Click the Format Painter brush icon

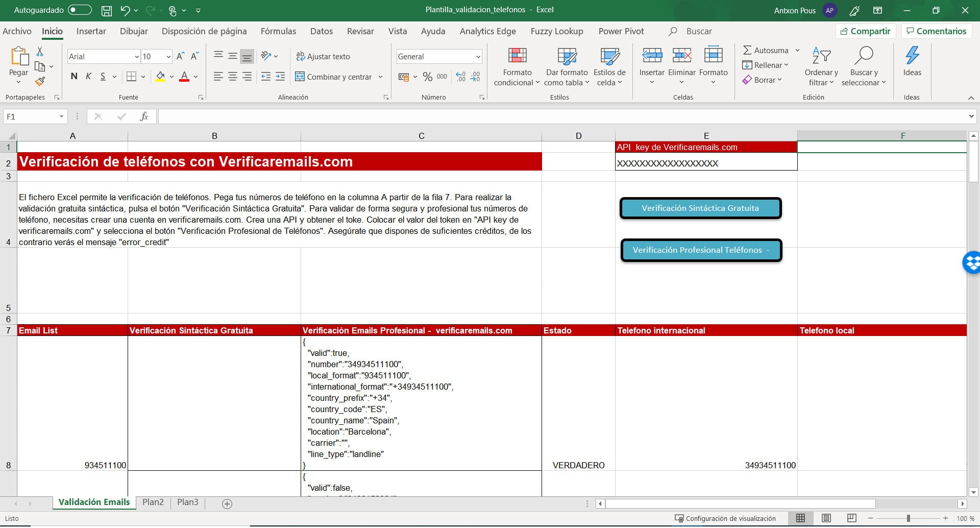click(x=40, y=81)
